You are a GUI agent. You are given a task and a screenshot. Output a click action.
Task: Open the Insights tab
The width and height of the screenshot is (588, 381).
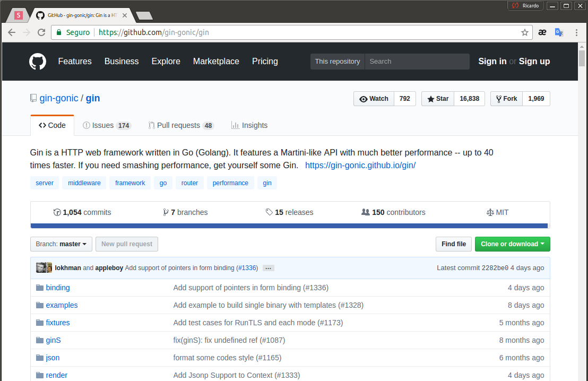[x=249, y=125]
